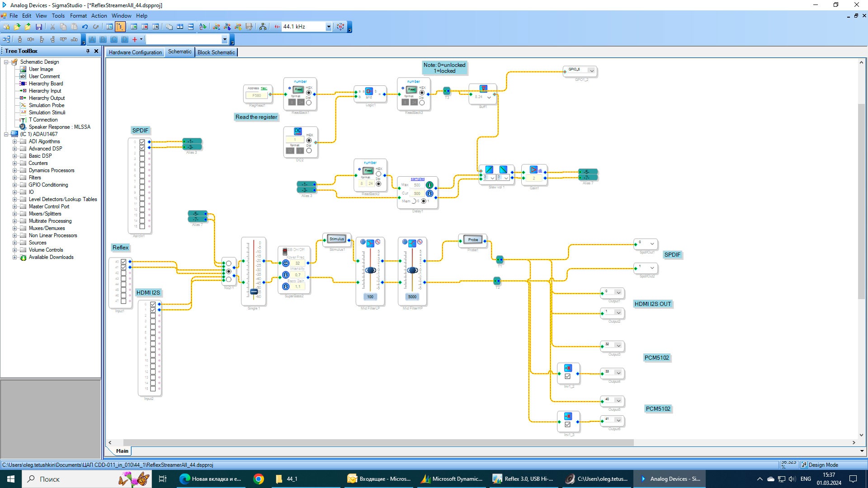Click the Buff1 buffer icon

tap(483, 88)
